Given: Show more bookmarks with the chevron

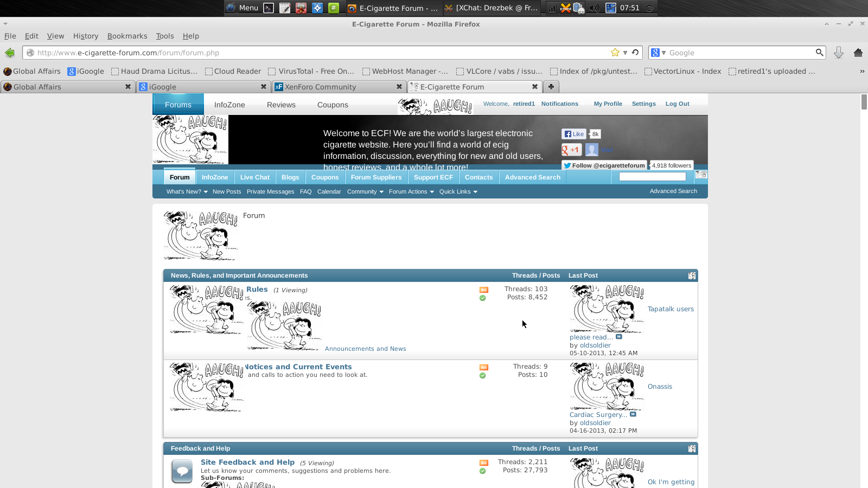Looking at the screenshot, I should pos(862,71).
